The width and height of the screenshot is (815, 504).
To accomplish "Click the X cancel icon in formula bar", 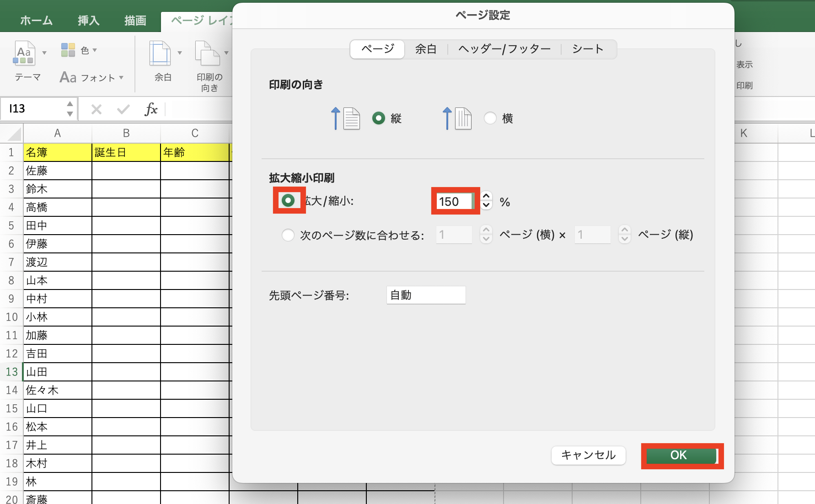I will point(96,109).
